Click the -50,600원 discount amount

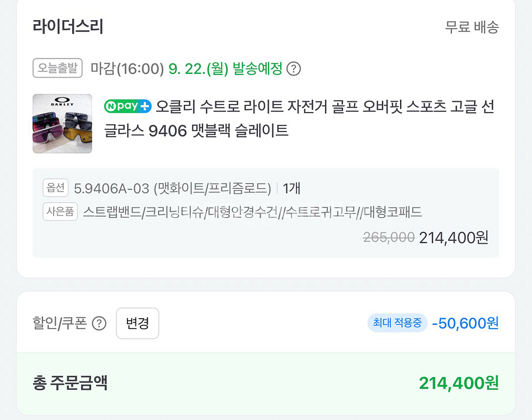point(465,323)
